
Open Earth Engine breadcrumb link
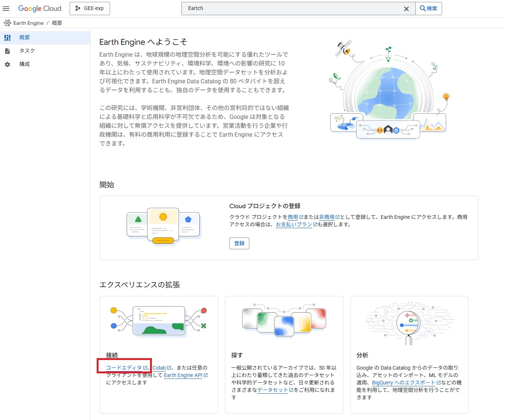[x=29, y=23]
